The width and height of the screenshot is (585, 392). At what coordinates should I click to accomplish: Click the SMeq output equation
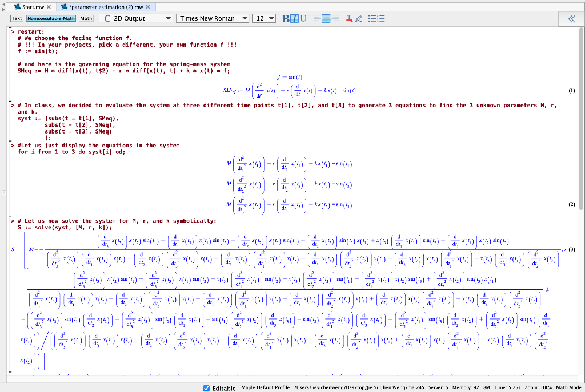(x=289, y=91)
